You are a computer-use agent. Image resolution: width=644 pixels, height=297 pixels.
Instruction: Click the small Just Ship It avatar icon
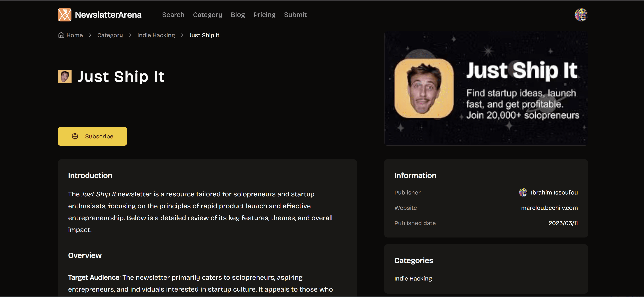click(x=65, y=77)
